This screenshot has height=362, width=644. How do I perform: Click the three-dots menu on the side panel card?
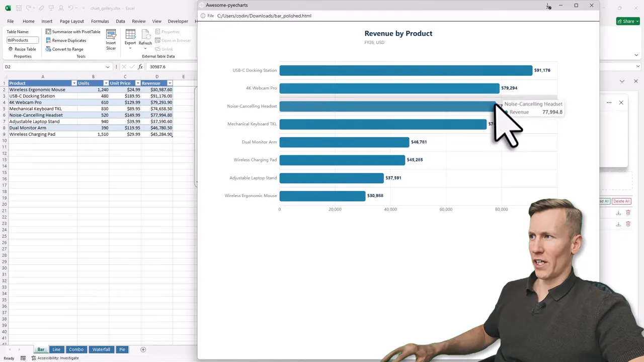609,103
